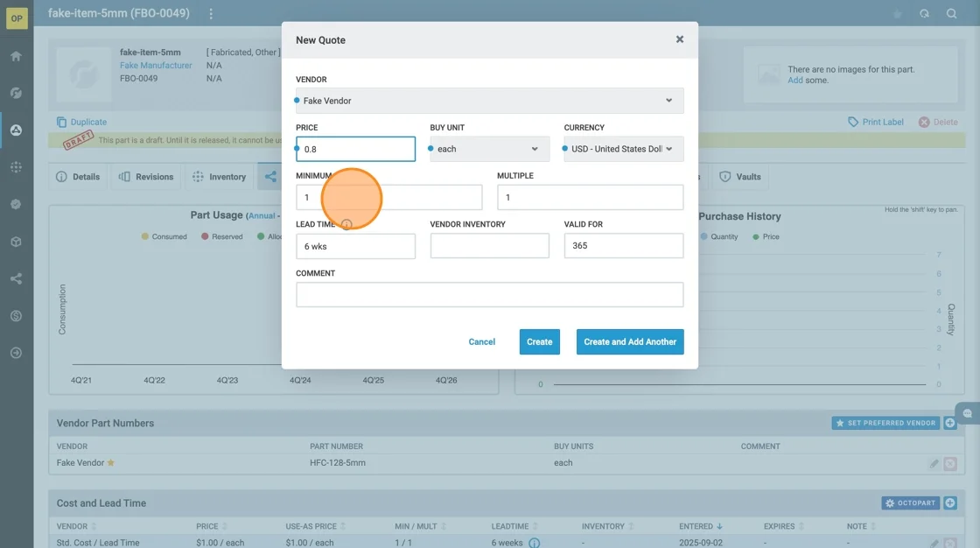Open the search magnifier in top bar
Image resolution: width=980 pixels, height=548 pixels.
[951, 14]
